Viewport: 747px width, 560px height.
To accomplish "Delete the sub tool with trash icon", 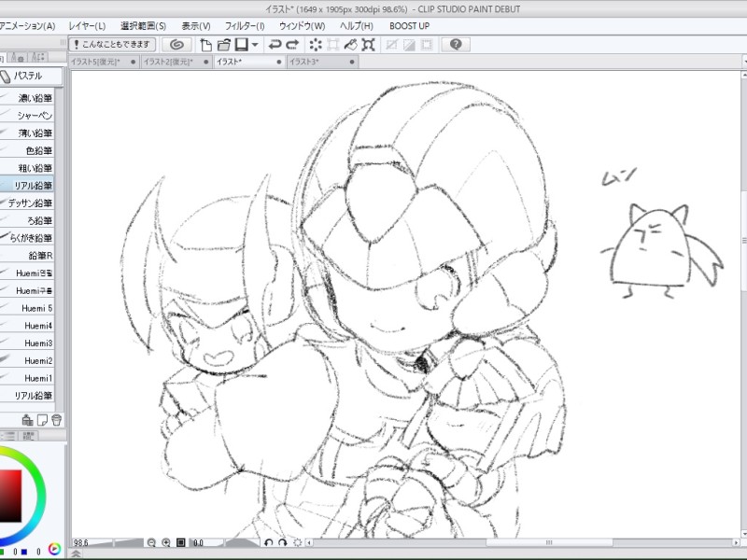I will (x=56, y=419).
